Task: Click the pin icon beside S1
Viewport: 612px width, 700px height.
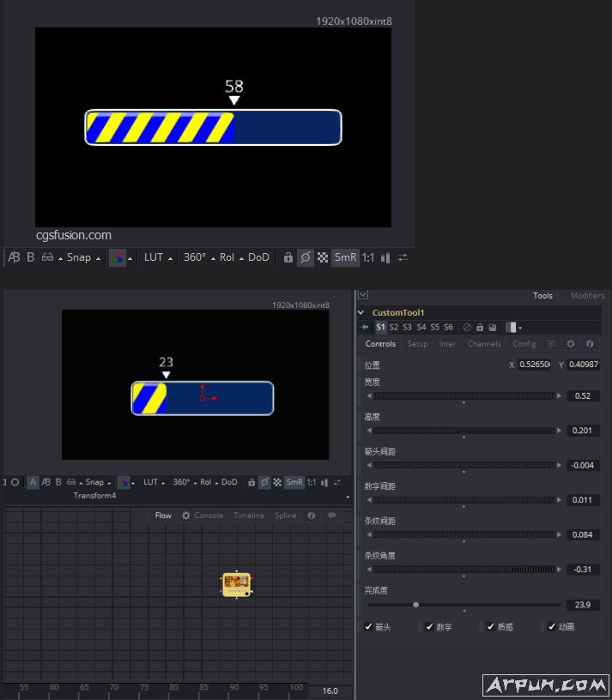Action: [365, 328]
